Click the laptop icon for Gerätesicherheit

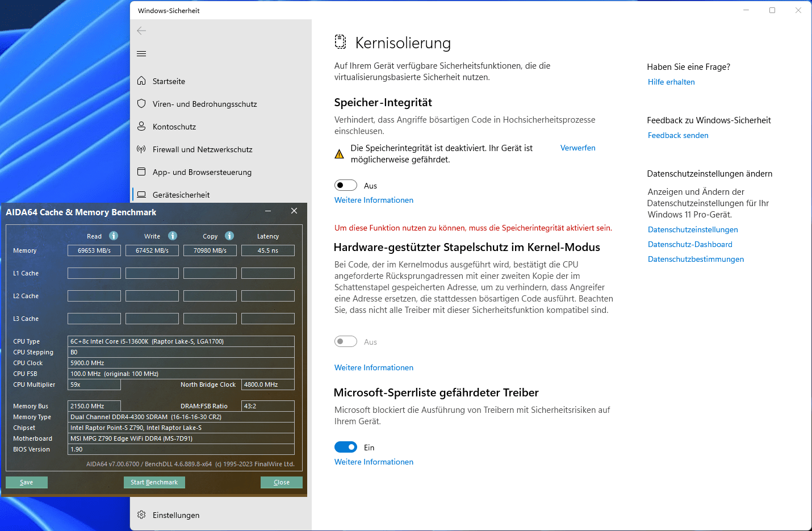[141, 195]
